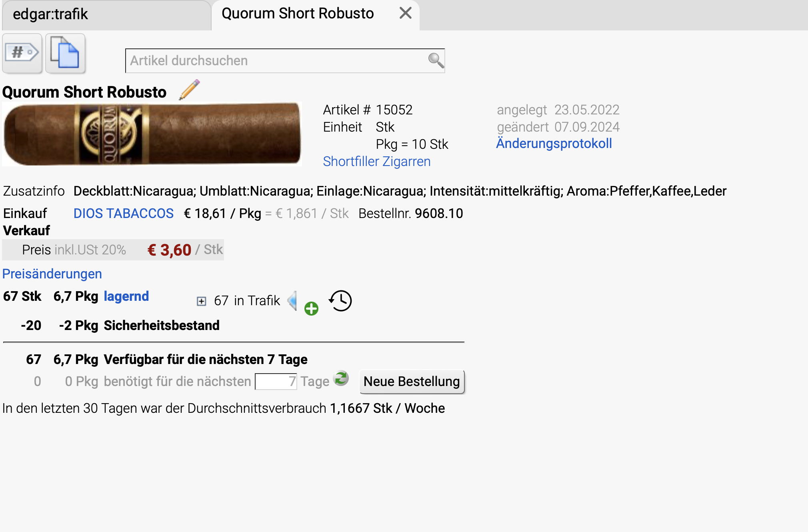
Task: Open the DIOS TABACCOS supplier link
Action: pyautogui.click(x=124, y=214)
